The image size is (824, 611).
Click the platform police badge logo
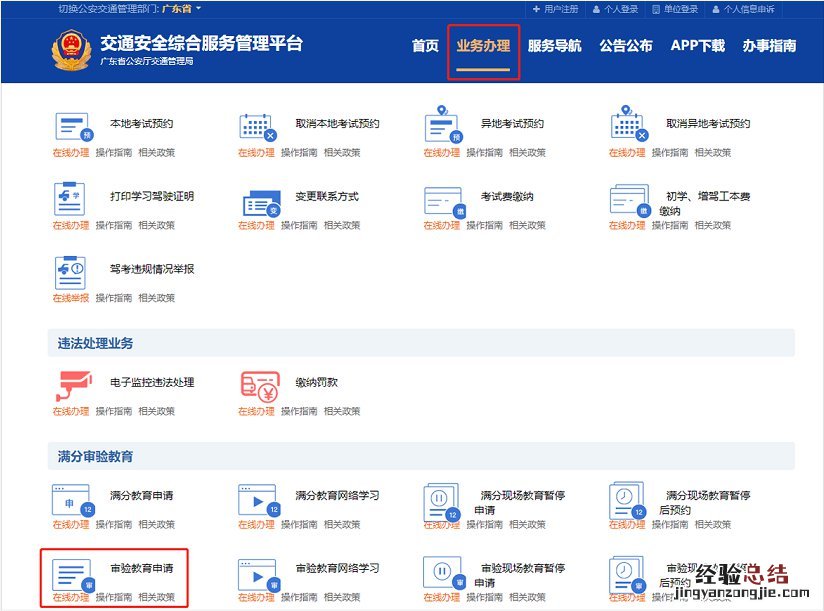pos(71,48)
